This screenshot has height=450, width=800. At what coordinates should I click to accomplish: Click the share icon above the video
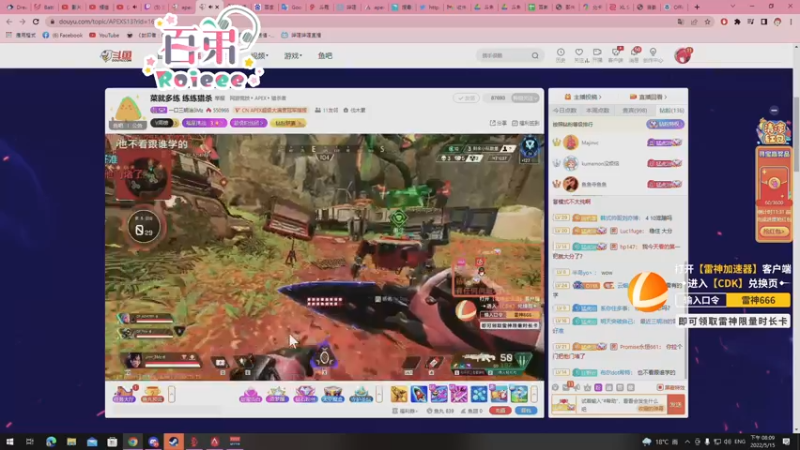point(498,123)
